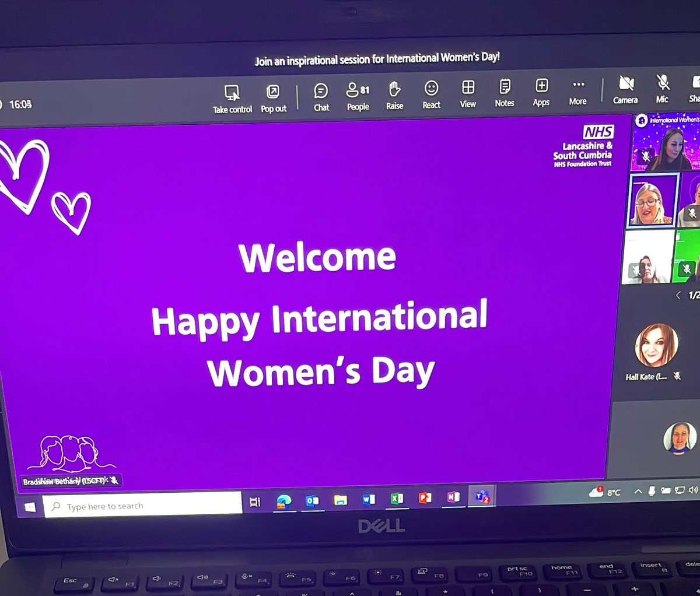Open PowerPoint from taskbar

(x=425, y=498)
